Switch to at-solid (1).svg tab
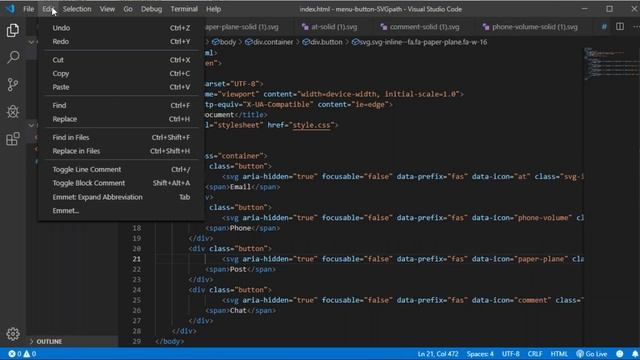The width and height of the screenshot is (640, 360). pos(330,27)
